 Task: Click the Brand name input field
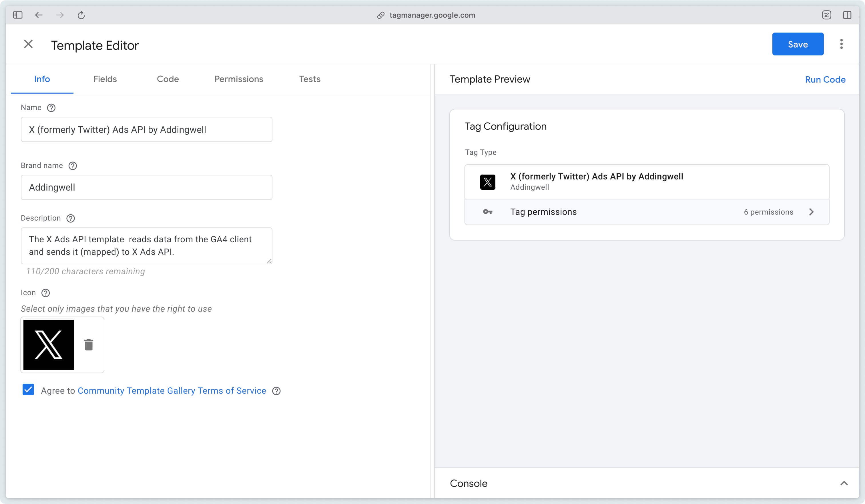pos(147,187)
